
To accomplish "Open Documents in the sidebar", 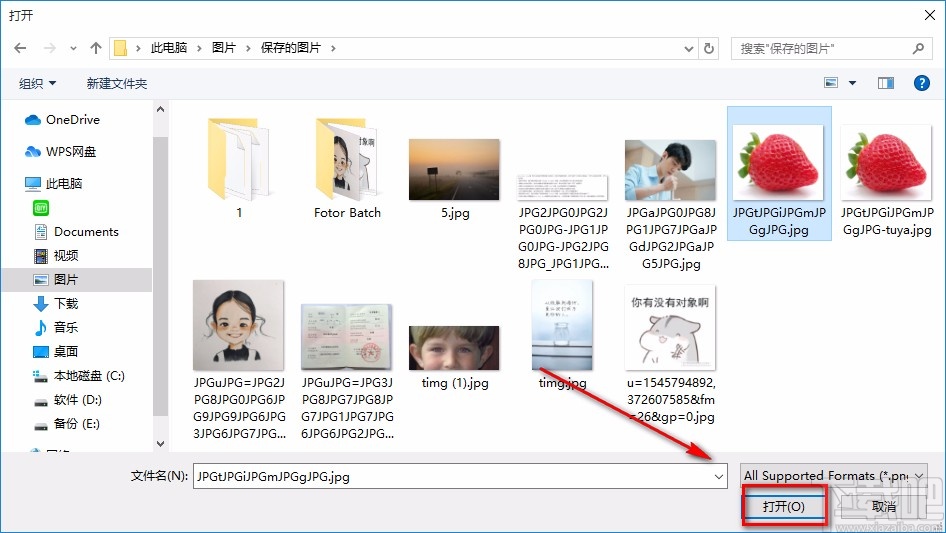I will (77, 232).
